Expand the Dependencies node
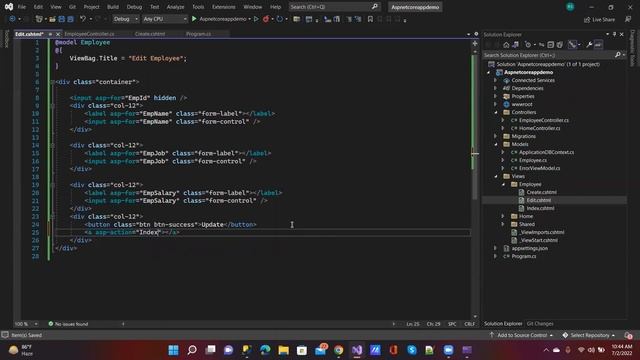 (x=496, y=88)
